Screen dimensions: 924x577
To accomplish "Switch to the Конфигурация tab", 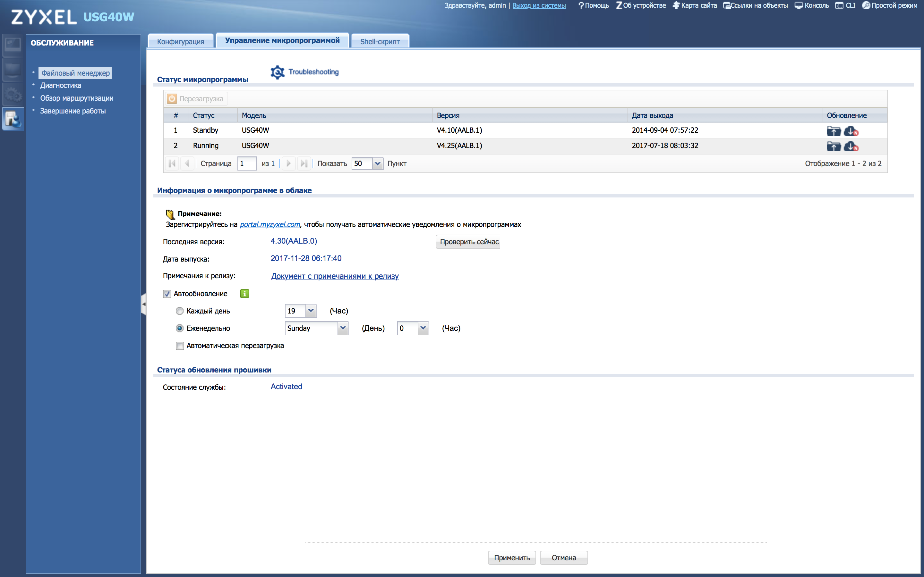I will [180, 42].
